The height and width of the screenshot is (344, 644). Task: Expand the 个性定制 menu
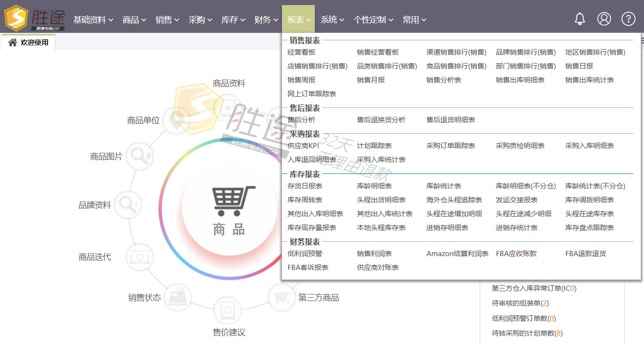[x=373, y=19]
